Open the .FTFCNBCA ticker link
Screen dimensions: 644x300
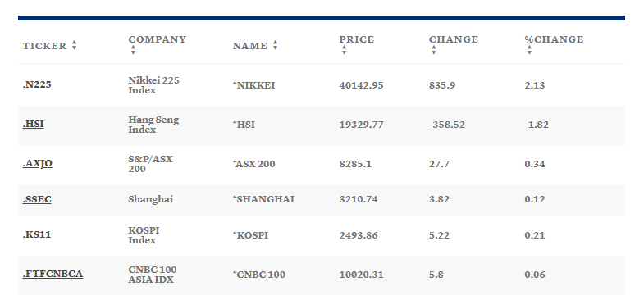[x=53, y=274]
